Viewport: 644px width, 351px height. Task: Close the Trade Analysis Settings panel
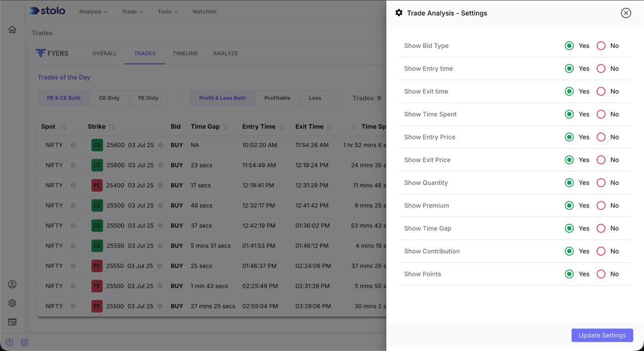pyautogui.click(x=626, y=13)
